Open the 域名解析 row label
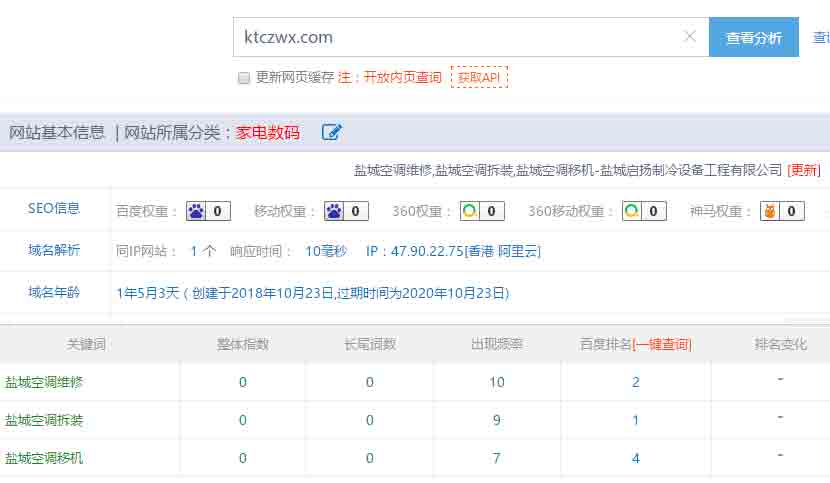Image resolution: width=830 pixels, height=483 pixels. click(54, 250)
